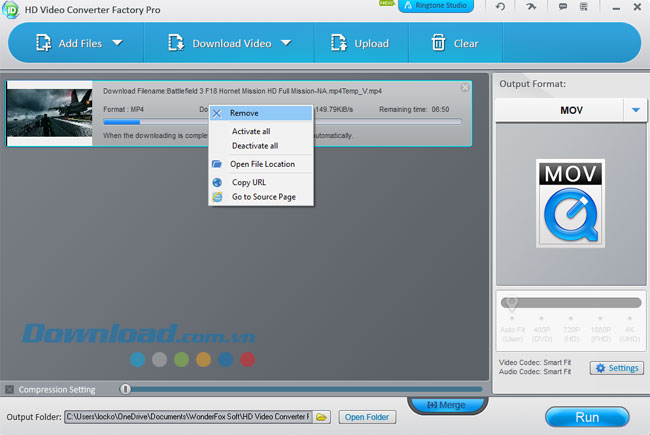Click the Merge button
The height and width of the screenshot is (435, 650).
click(447, 405)
